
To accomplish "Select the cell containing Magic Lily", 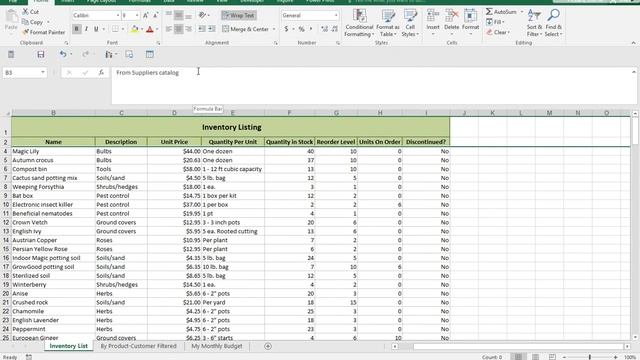I will coord(53,151).
